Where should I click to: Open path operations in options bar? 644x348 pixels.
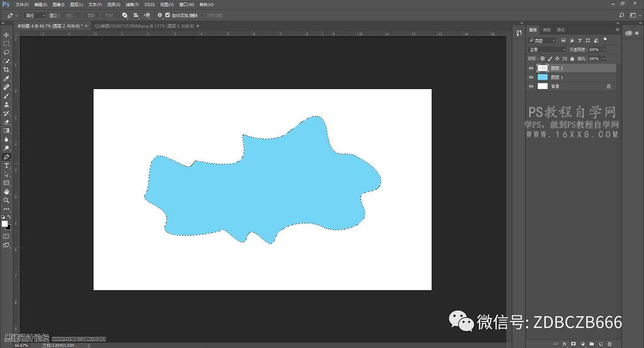coord(125,15)
